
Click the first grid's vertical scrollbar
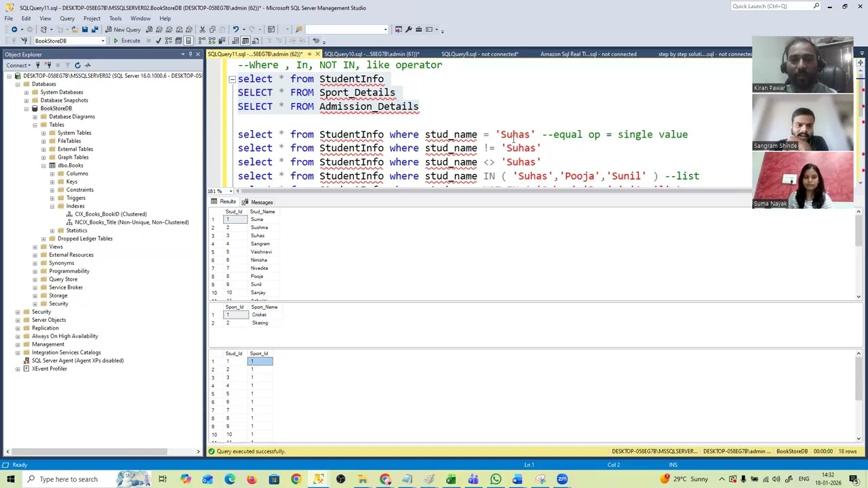pos(859,254)
